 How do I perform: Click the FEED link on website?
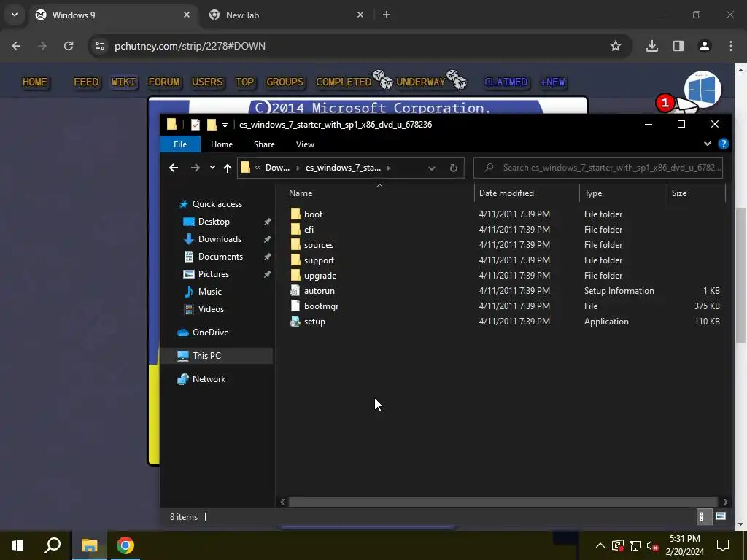(x=86, y=82)
